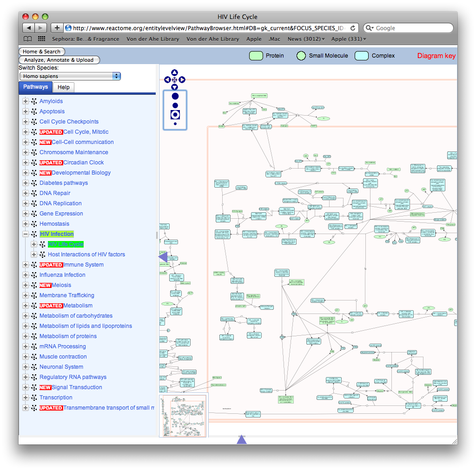The image size is (476, 470).
Task: Expand the Apoptosis pathway node
Action: pyautogui.click(x=26, y=111)
